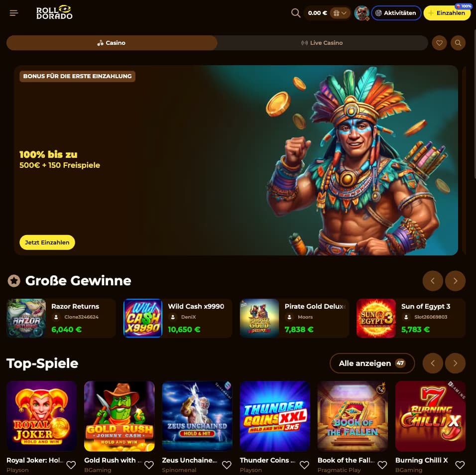Open the favorites heart button beside Live Casino
The image size is (476, 475).
point(439,43)
